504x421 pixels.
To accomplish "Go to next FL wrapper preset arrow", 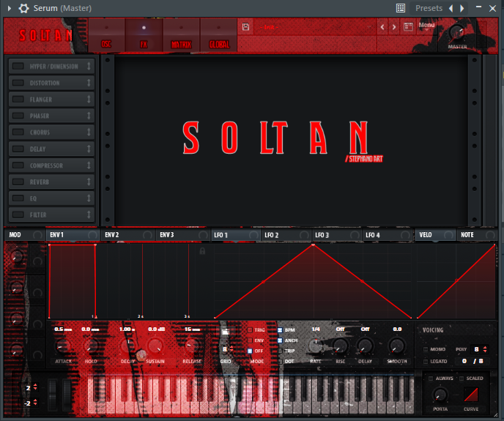I will pos(462,8).
